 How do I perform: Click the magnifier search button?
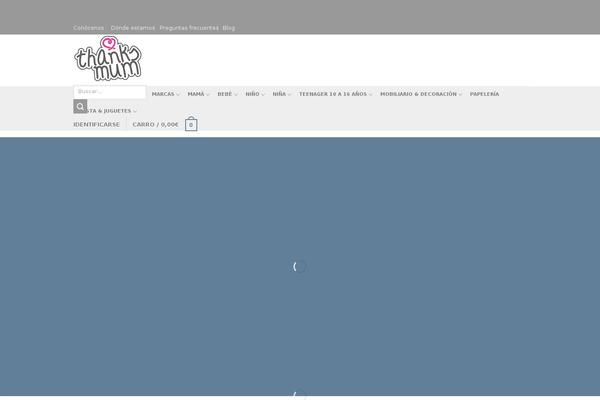tap(80, 106)
